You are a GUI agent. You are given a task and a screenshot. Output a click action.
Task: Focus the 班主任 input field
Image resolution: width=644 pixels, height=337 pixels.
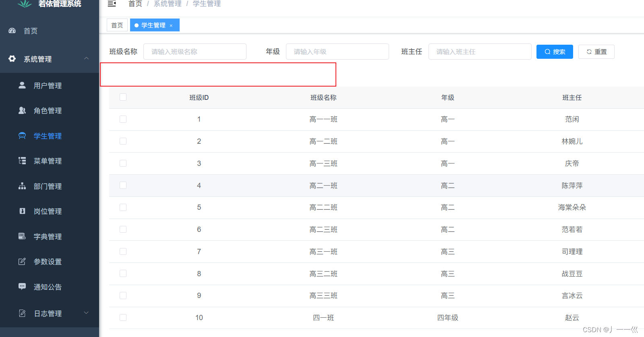point(480,52)
